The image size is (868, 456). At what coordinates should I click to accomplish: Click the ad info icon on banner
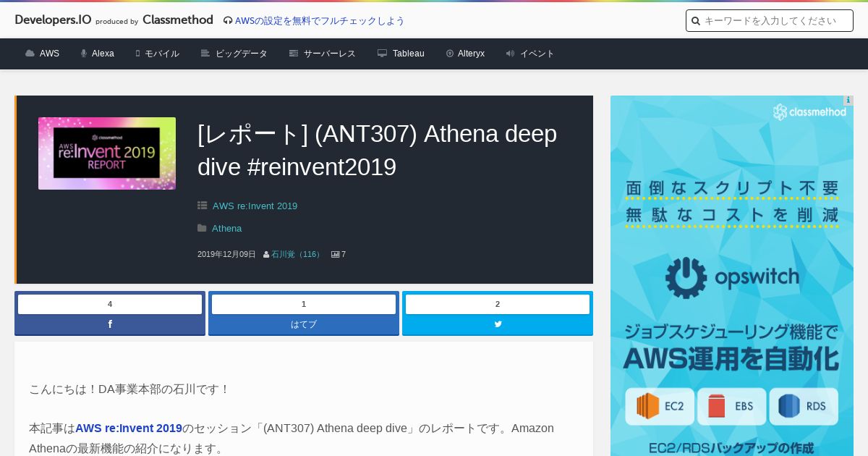849,101
